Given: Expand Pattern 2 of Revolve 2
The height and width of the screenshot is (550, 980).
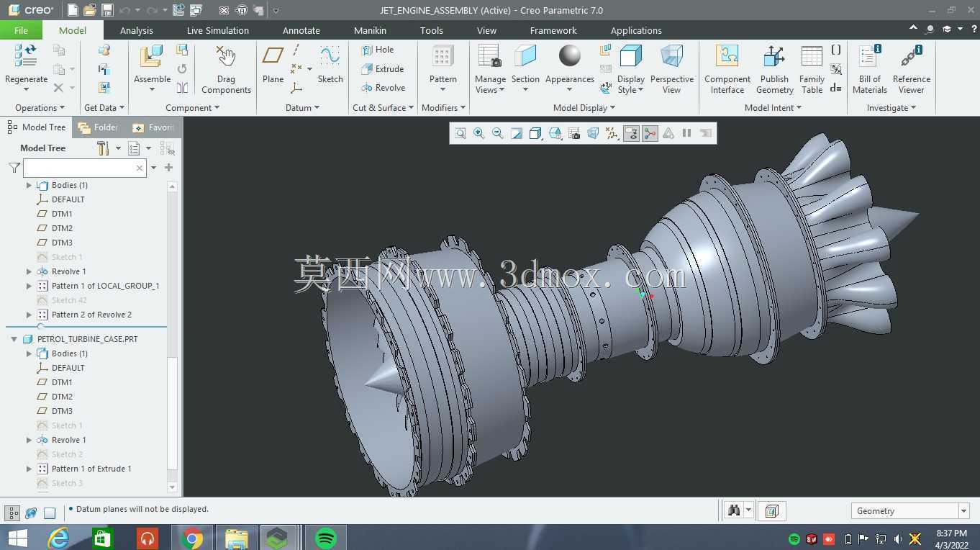Looking at the screenshot, I should (x=29, y=315).
